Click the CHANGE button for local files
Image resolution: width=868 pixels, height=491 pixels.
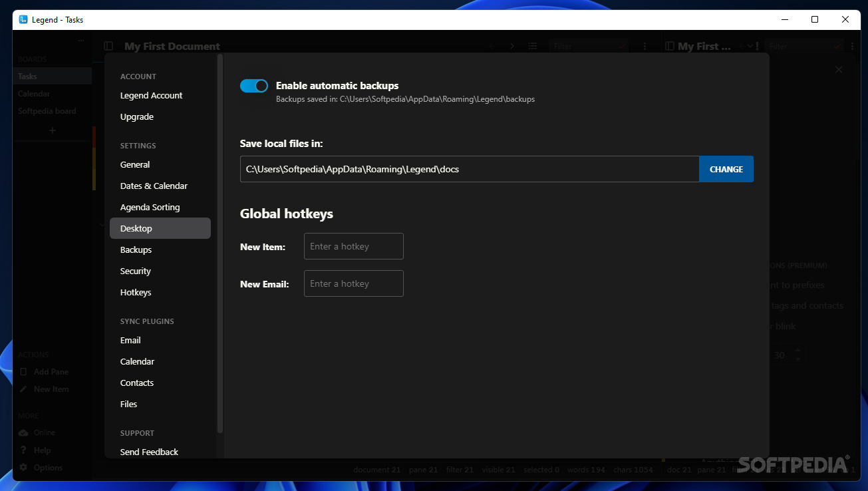(x=726, y=169)
